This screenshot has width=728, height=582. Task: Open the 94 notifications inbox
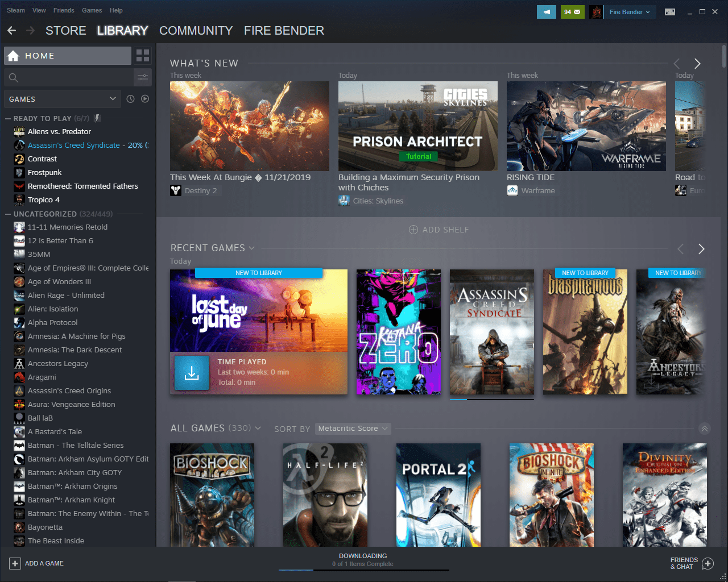point(572,12)
